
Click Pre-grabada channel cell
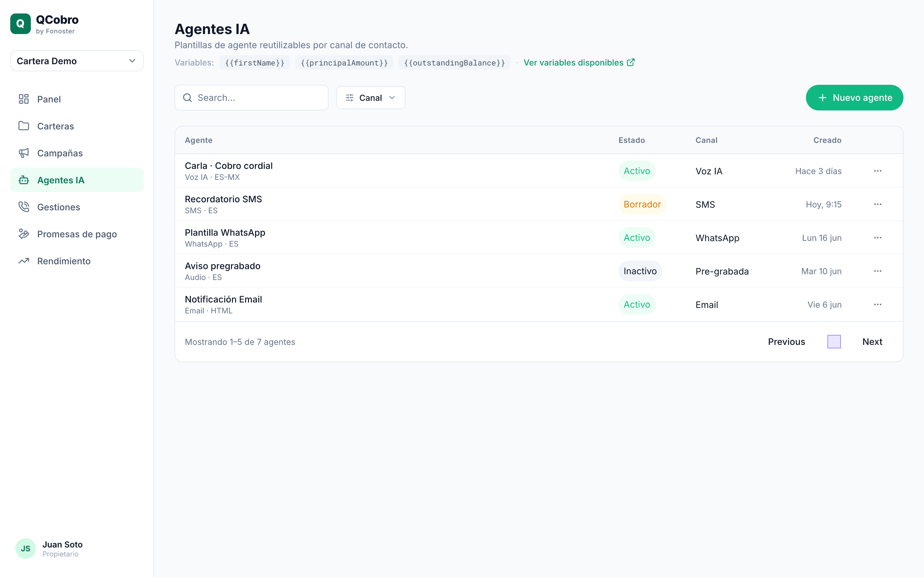click(x=722, y=271)
